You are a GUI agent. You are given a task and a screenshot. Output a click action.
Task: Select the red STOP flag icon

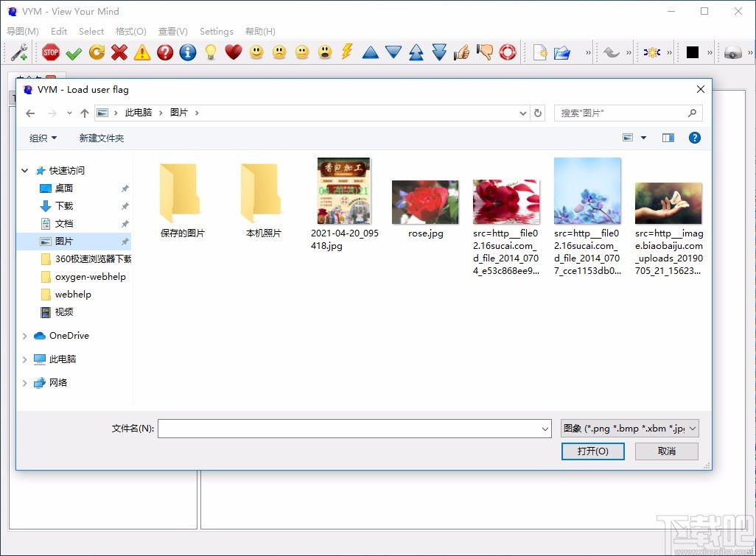pyautogui.click(x=51, y=52)
